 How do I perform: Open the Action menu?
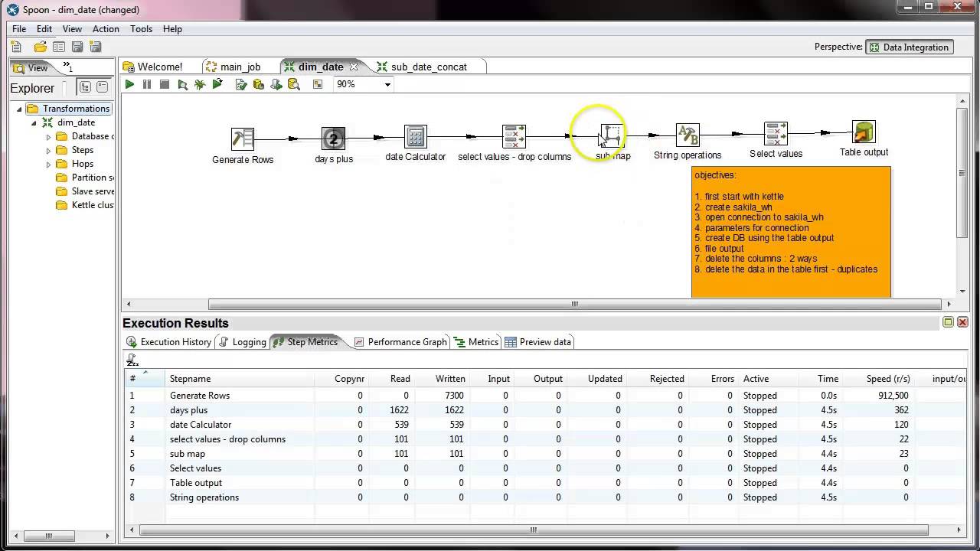pyautogui.click(x=106, y=29)
